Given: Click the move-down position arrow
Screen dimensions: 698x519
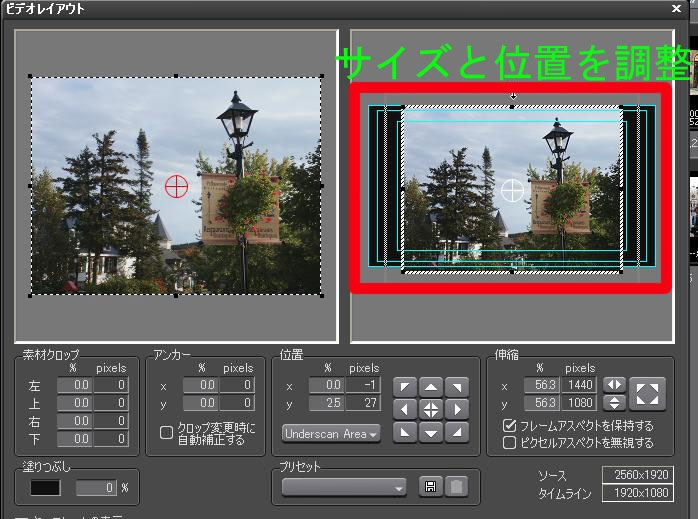Looking at the screenshot, I should coord(430,432).
